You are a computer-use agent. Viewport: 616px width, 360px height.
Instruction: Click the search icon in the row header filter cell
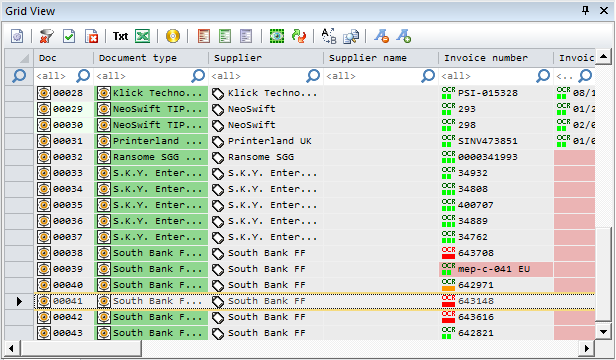(19, 76)
